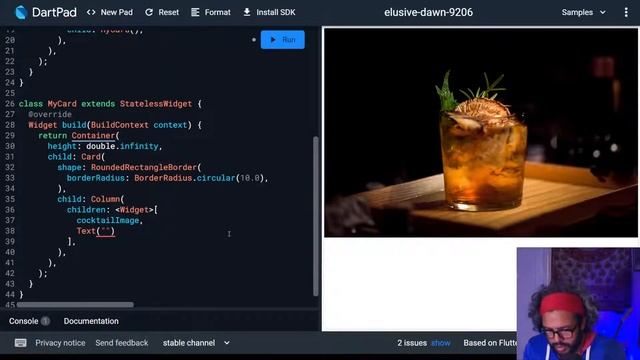
Task: Open the Privacy notice link
Action: (x=60, y=343)
